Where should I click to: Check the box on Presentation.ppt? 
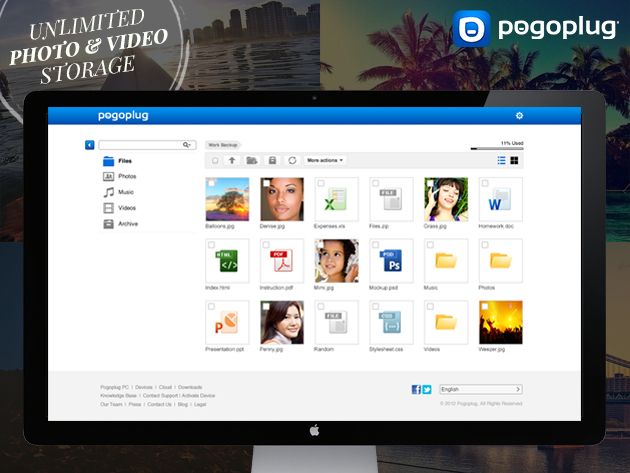(x=211, y=307)
